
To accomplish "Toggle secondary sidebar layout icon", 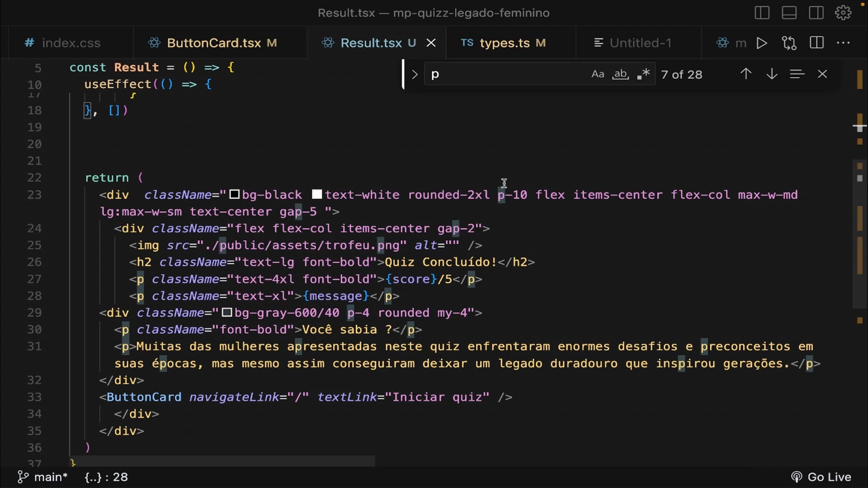I will click(816, 13).
